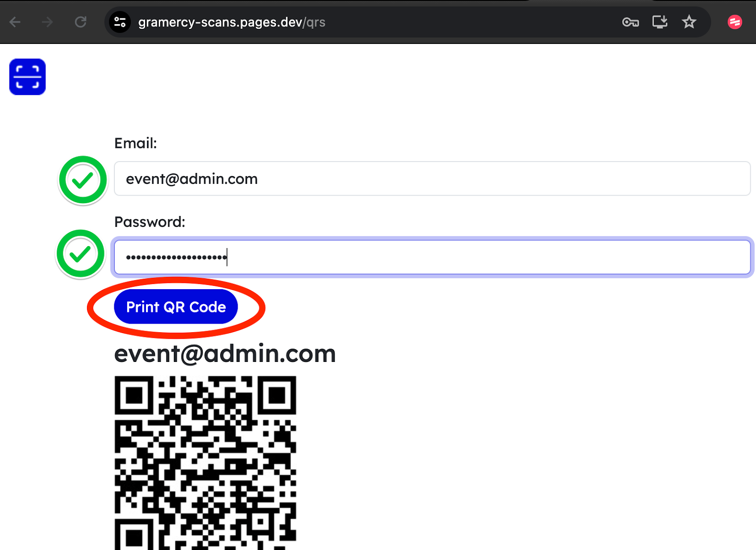756x550 pixels.
Task: Click the install page icon in address bar
Action: [x=660, y=22]
